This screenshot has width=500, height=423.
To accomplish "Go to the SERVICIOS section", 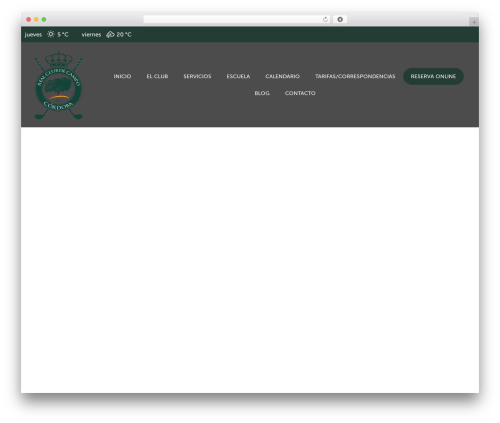I will tap(197, 76).
